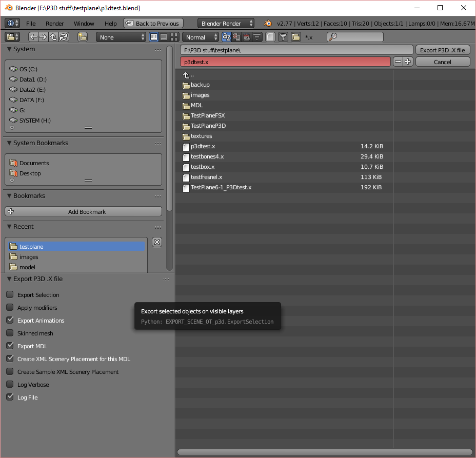This screenshot has height=458, width=476.
Task: Click the Export P3D .X file button
Action: click(443, 50)
